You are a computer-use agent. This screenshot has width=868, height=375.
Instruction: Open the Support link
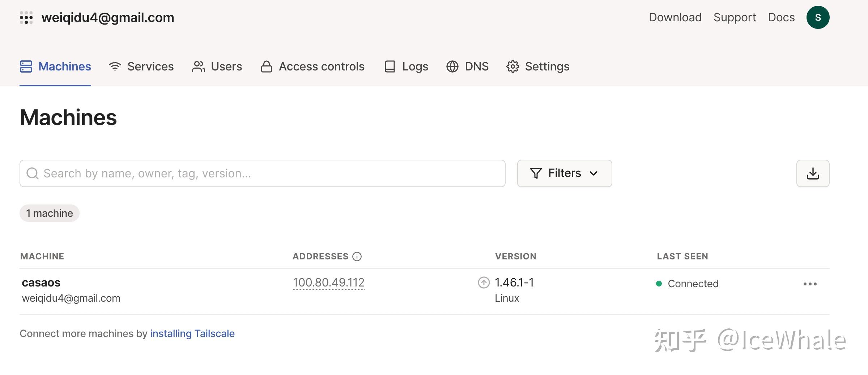pos(735,17)
